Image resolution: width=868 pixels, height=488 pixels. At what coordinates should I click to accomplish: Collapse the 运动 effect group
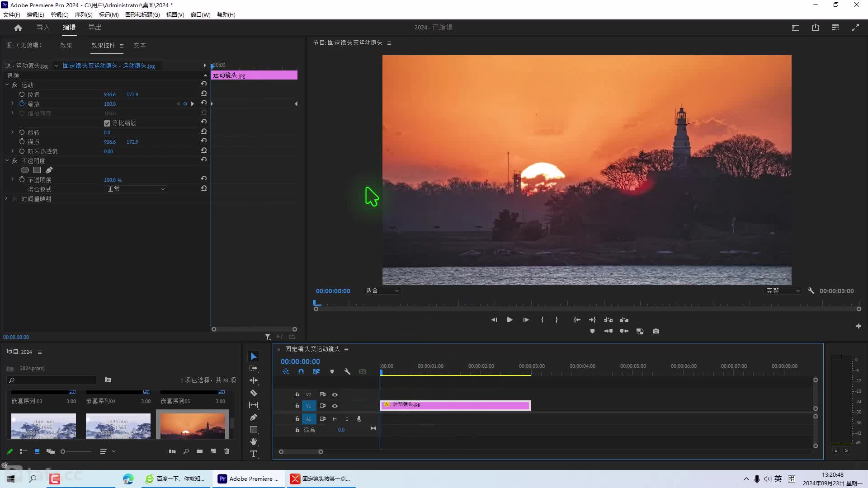[7, 84]
